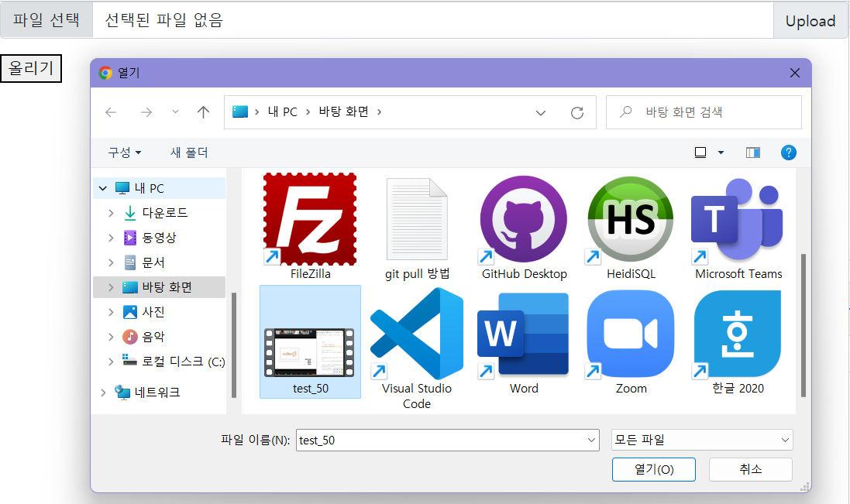
Task: Select 내 PC in the navigation pane
Action: tap(149, 188)
